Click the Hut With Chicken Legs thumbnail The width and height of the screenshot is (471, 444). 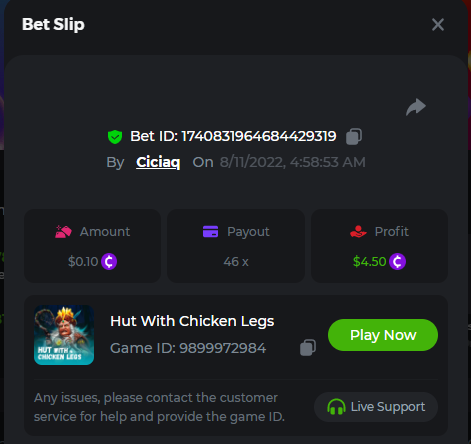64,335
